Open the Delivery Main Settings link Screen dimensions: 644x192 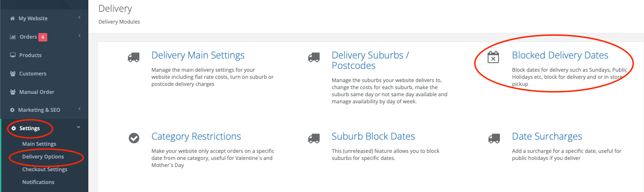click(198, 55)
